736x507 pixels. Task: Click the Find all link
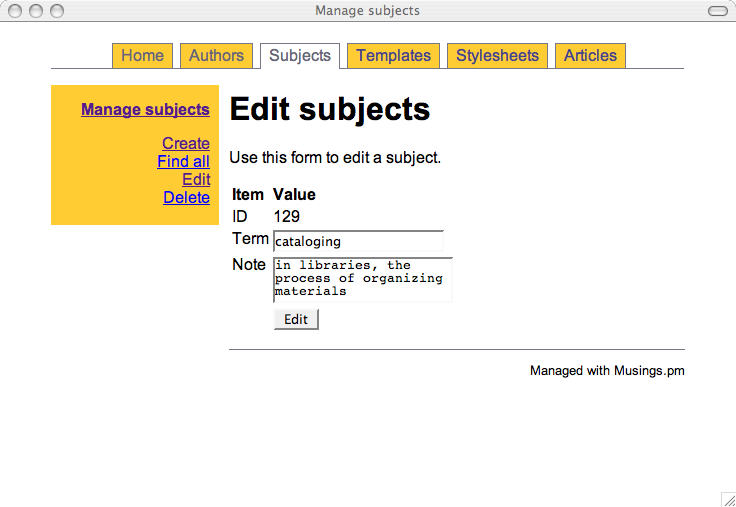tap(183, 162)
